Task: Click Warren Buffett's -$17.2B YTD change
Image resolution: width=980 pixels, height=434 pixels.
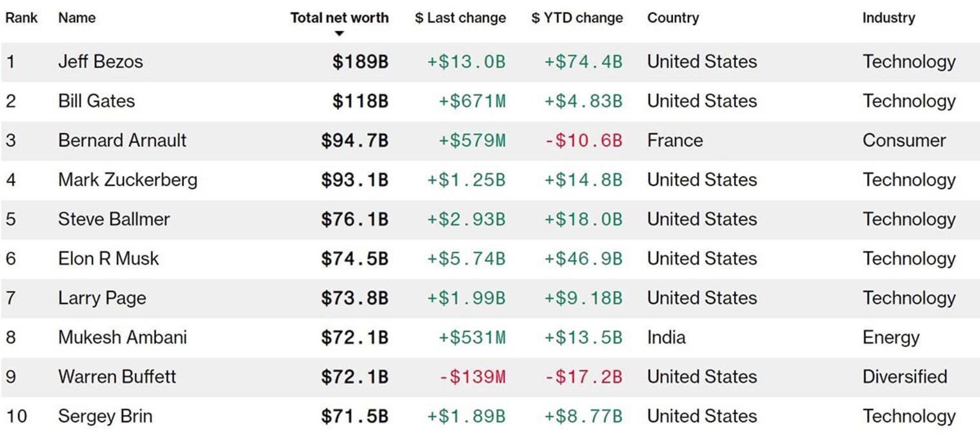Action: pos(583,377)
